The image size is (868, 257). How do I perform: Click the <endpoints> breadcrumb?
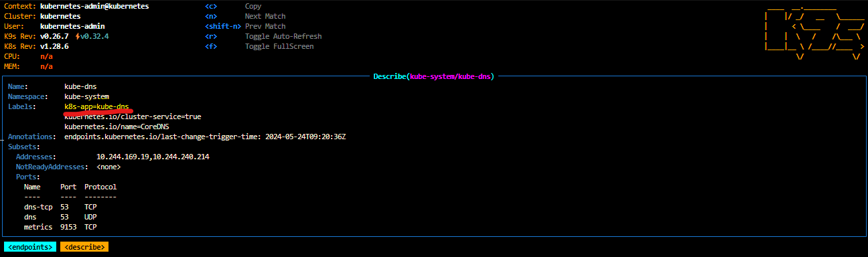coord(30,247)
